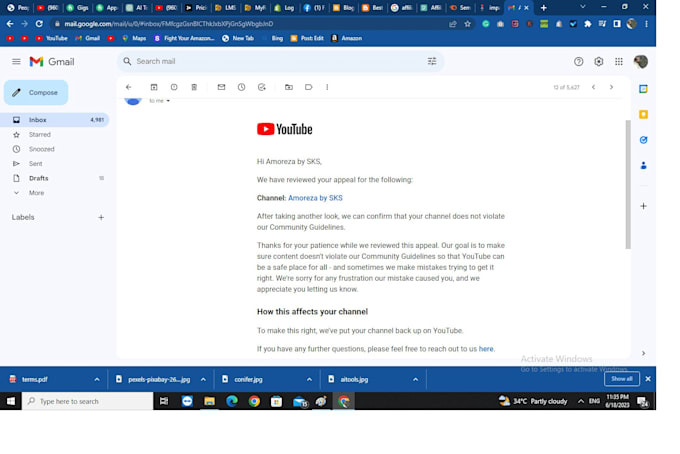680x454 pixels.
Task: Expand pexels-pixabay download options
Action: point(203,379)
